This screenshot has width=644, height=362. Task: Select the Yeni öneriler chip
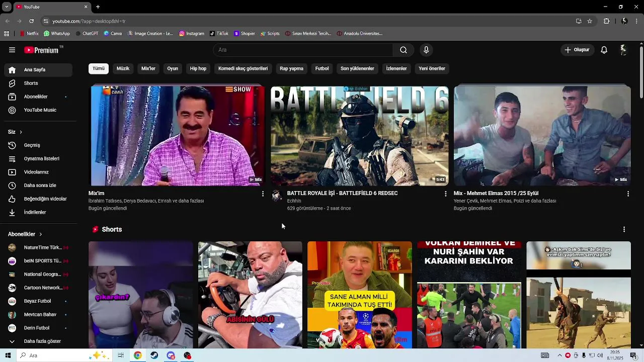click(432, 68)
